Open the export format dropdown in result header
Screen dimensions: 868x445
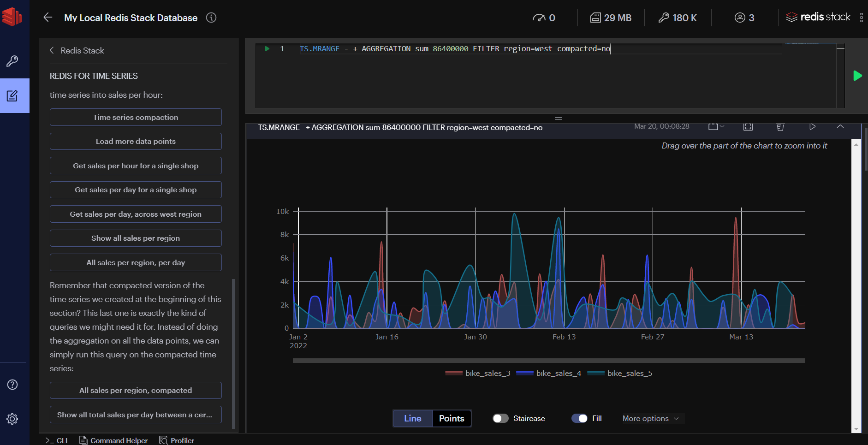pos(716,126)
